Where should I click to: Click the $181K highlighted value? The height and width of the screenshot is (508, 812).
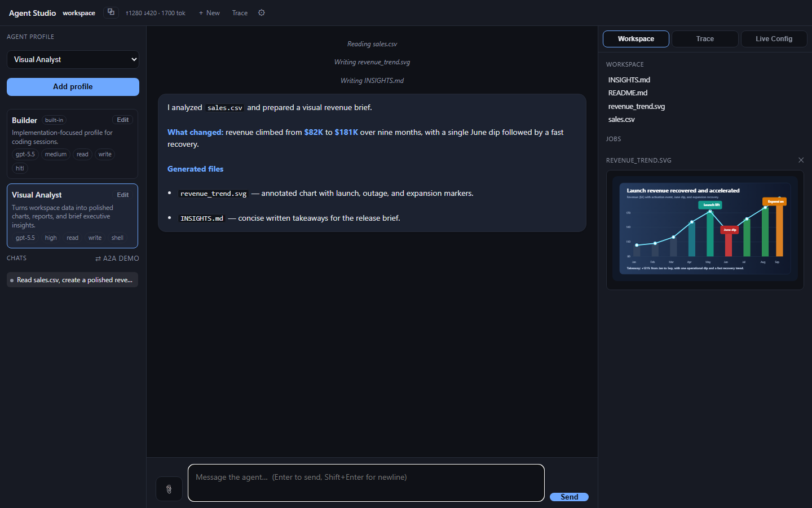[346, 132]
